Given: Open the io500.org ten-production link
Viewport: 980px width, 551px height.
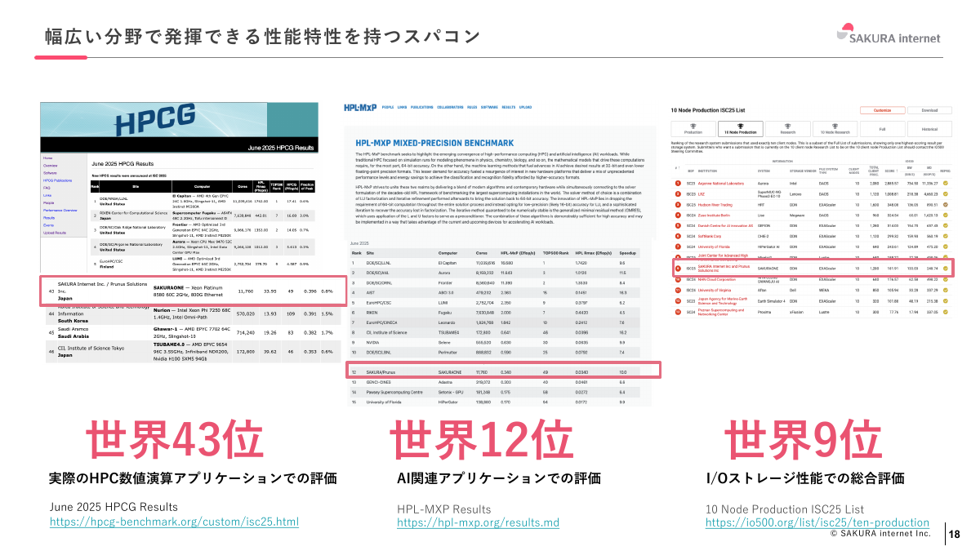Looking at the screenshot, I should click(x=817, y=523).
